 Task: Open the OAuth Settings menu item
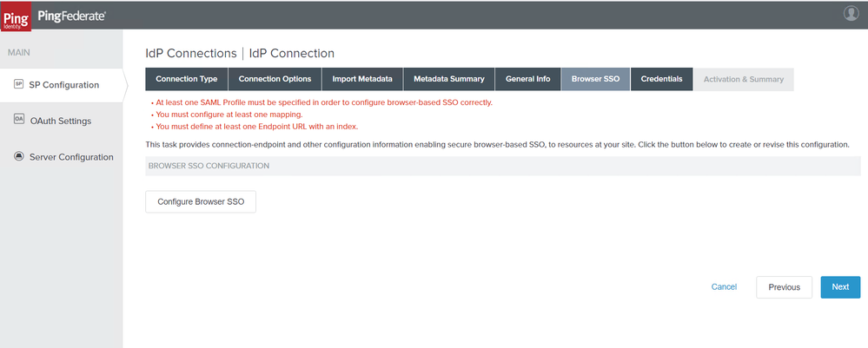60,121
